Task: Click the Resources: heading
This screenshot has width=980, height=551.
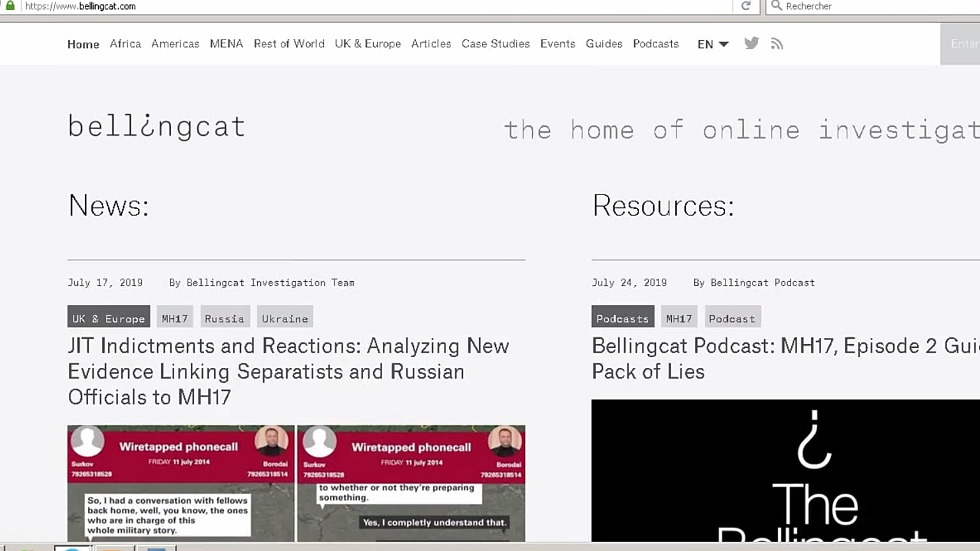Action: click(664, 205)
